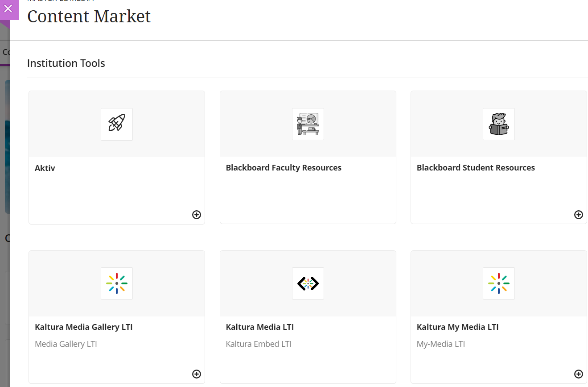Select Kaltura Media LTI title
588x387 pixels.
click(260, 327)
